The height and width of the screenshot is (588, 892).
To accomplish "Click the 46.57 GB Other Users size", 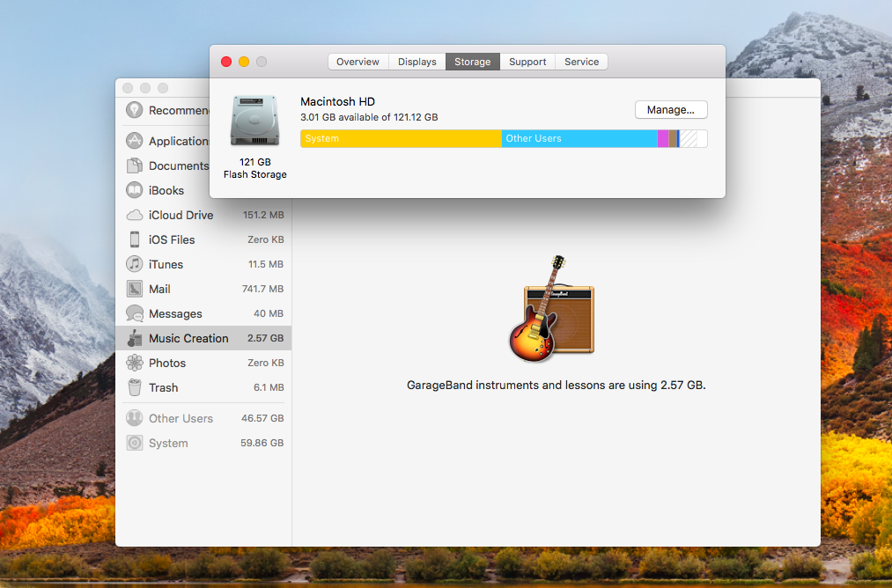I will [x=262, y=418].
